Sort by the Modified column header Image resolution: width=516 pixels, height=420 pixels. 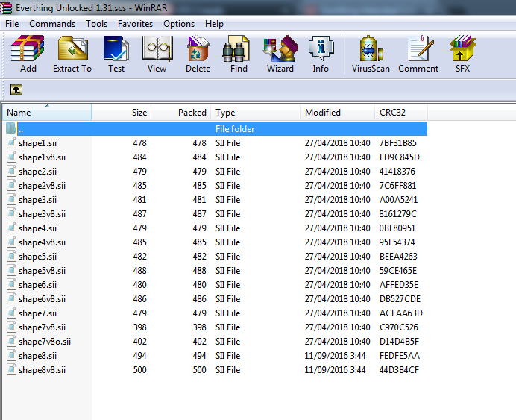coord(337,112)
